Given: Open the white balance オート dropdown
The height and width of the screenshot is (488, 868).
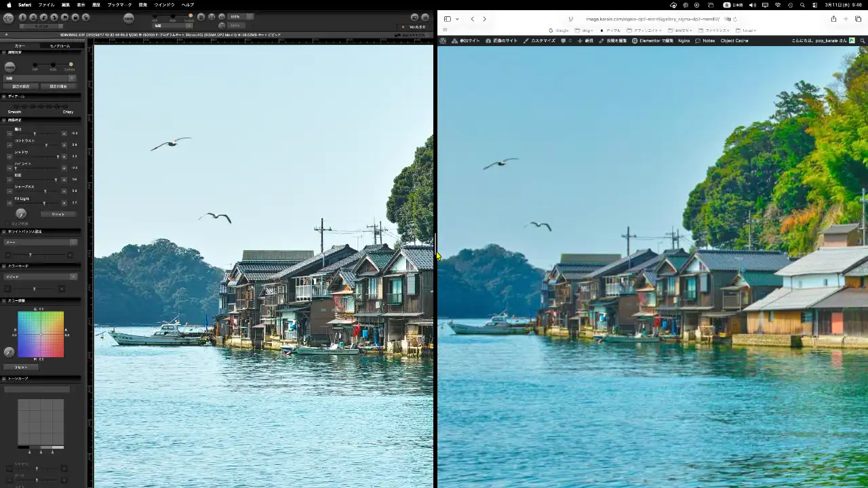Looking at the screenshot, I should [x=41, y=242].
